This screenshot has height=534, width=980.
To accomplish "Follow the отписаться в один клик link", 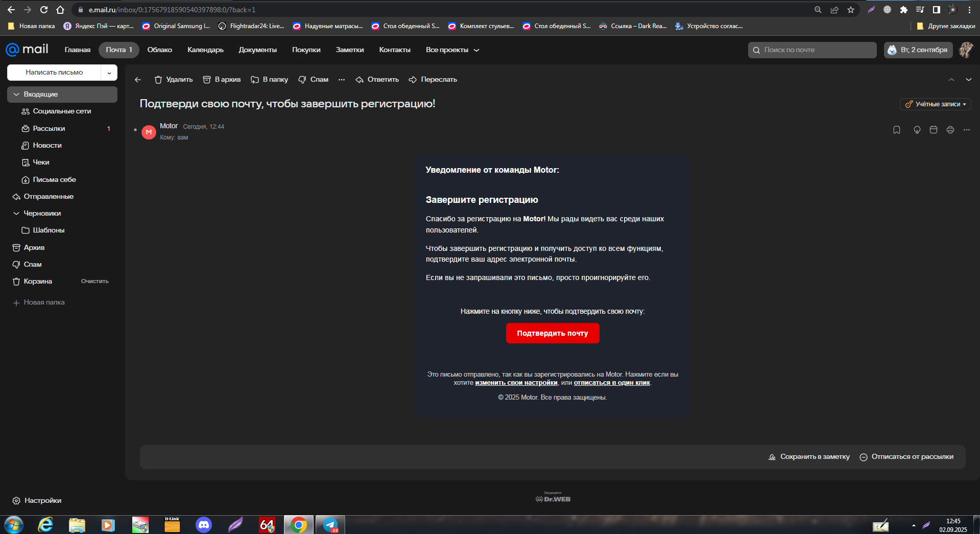I will pyautogui.click(x=611, y=383).
